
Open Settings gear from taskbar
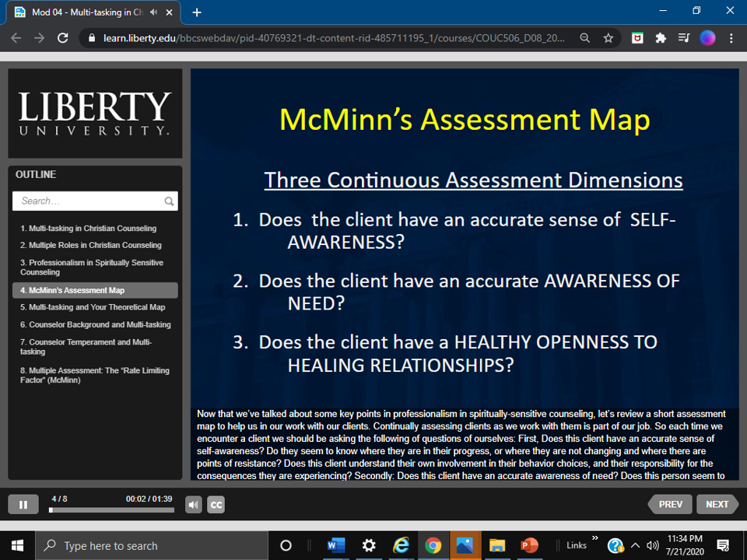click(x=369, y=546)
